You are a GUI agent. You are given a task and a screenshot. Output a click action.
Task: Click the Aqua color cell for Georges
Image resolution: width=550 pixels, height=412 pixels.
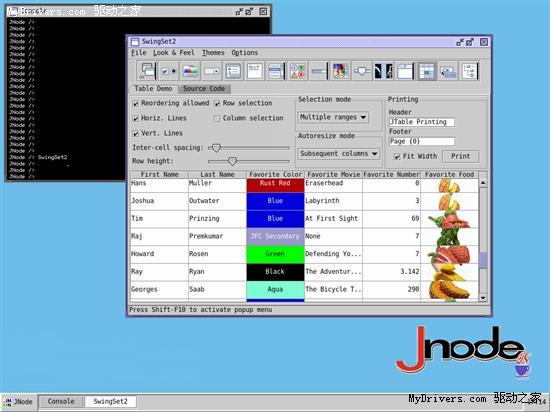click(x=275, y=290)
